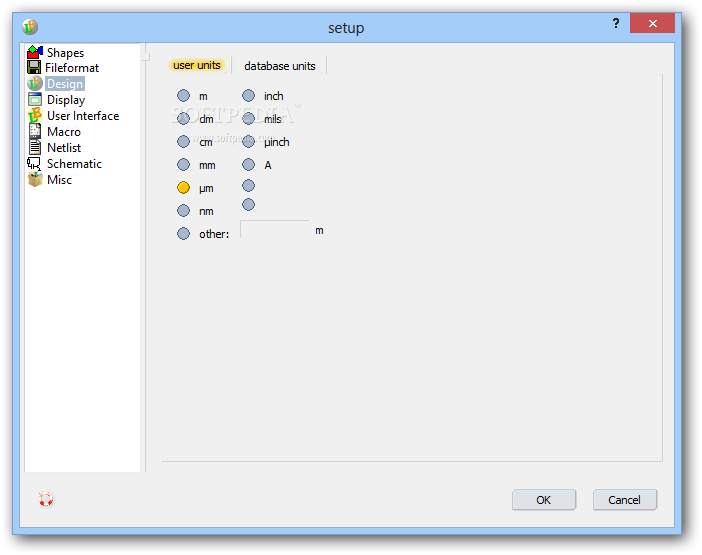Click the application logo in title bar
The width and height of the screenshot is (702, 555).
click(x=30, y=27)
